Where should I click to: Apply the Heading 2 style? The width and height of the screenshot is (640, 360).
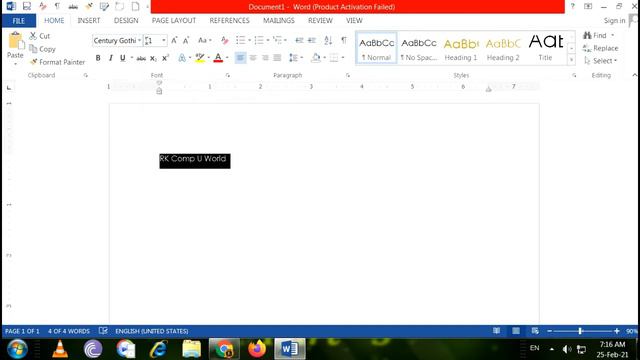[x=503, y=48]
